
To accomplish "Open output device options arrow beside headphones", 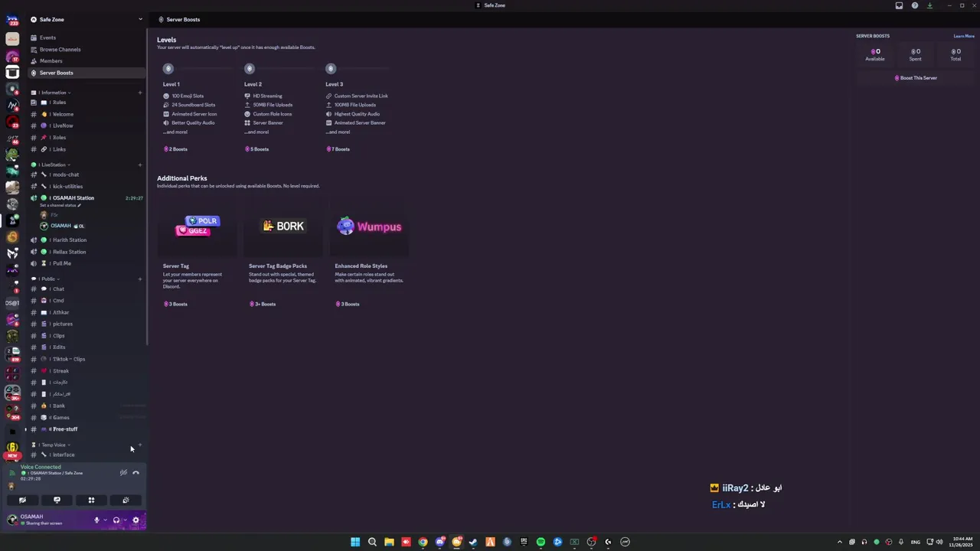I will (x=125, y=520).
